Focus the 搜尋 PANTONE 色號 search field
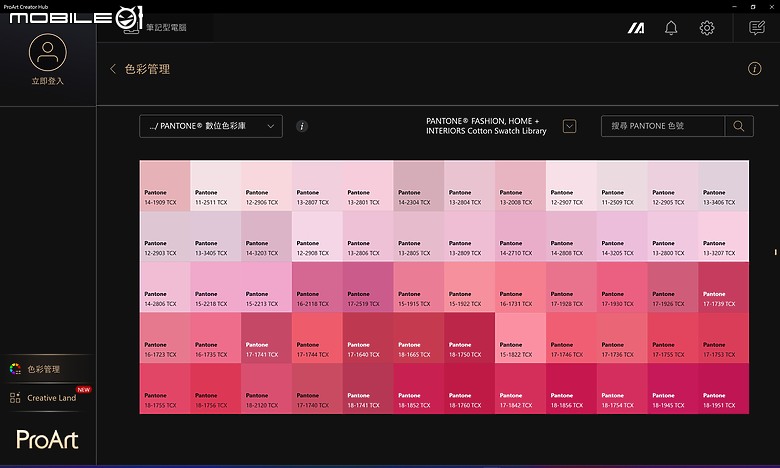 663,126
